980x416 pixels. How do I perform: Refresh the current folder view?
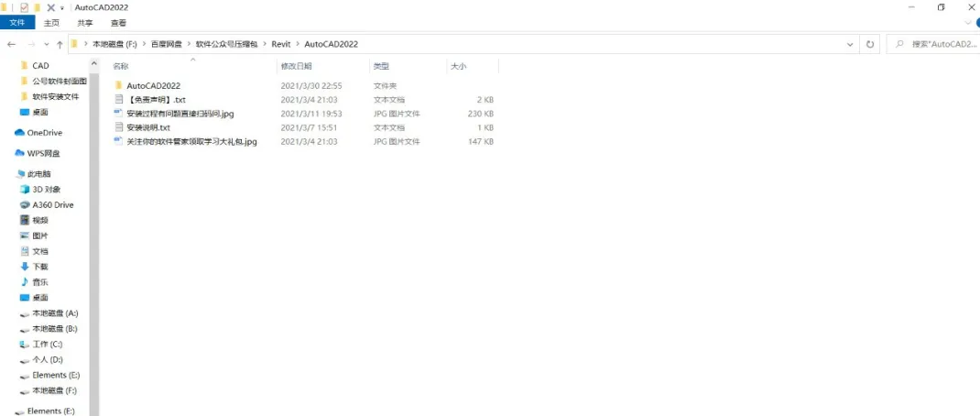click(869, 44)
